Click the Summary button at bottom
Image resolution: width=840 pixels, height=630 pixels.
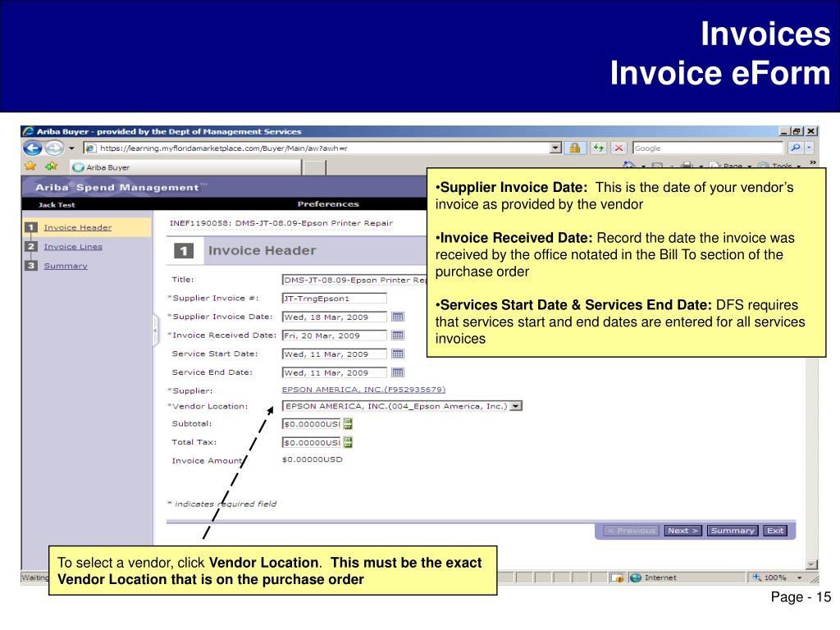click(733, 531)
